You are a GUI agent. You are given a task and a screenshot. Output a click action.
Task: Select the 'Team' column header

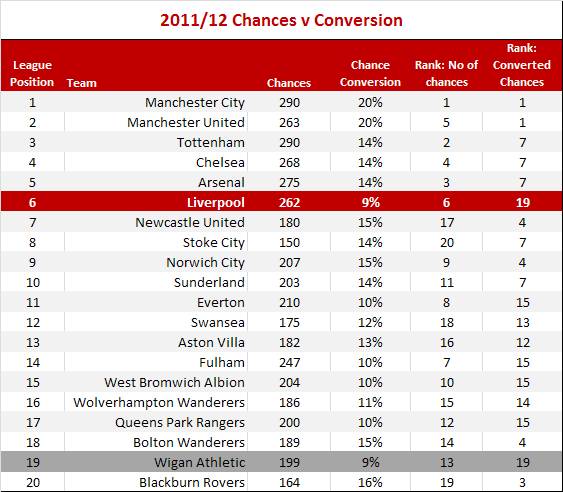click(x=82, y=83)
